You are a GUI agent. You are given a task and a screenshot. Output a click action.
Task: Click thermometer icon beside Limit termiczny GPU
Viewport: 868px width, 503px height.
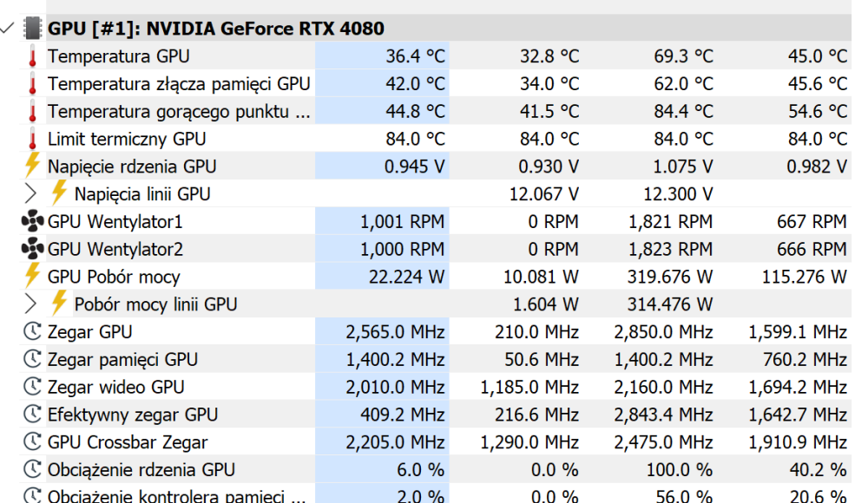32,139
